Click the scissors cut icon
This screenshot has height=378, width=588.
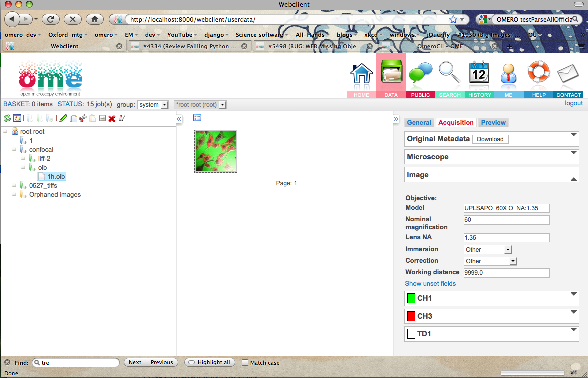[83, 118]
